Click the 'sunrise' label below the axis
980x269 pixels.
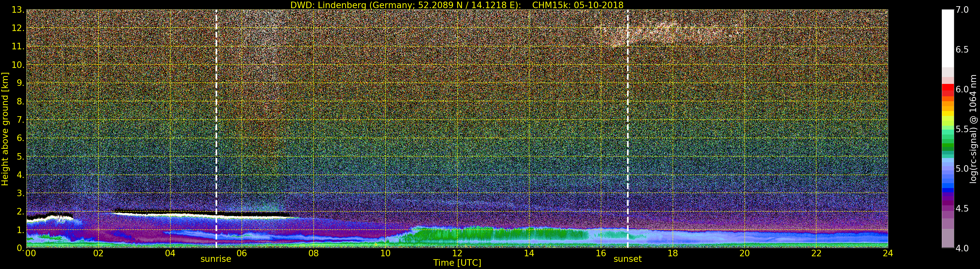(216, 259)
